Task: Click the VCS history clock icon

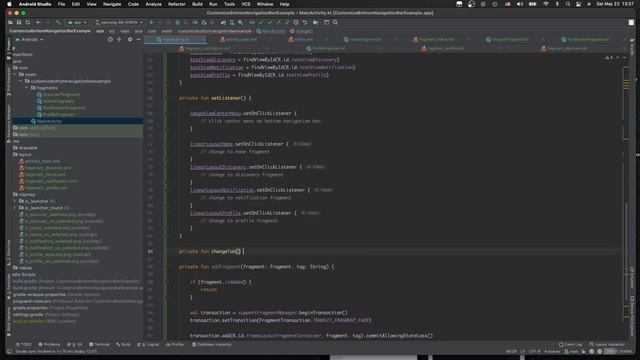Action: (x=296, y=22)
